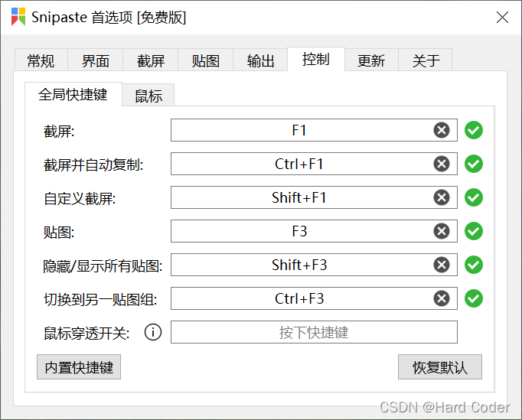This screenshot has width=522, height=420.
Task: Switch to the 界面 tab
Action: [x=96, y=60]
